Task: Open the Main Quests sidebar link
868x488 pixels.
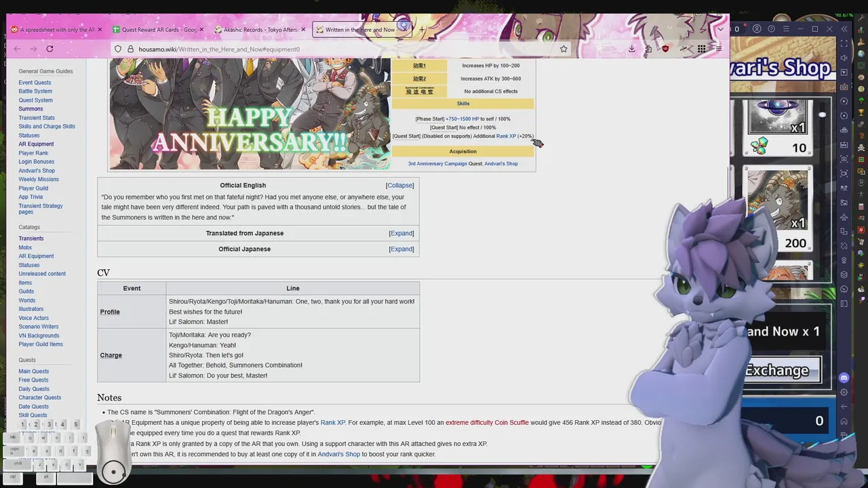Action: pyautogui.click(x=33, y=371)
